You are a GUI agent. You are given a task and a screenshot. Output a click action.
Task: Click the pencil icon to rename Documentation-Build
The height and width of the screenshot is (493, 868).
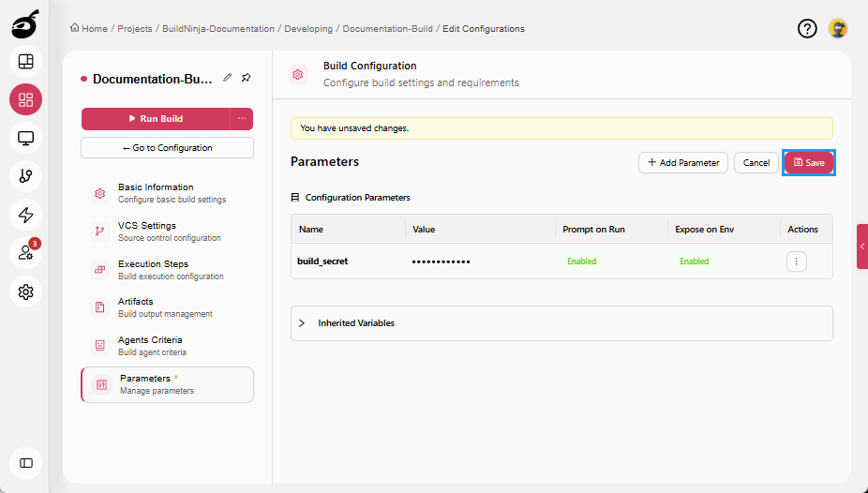(228, 78)
